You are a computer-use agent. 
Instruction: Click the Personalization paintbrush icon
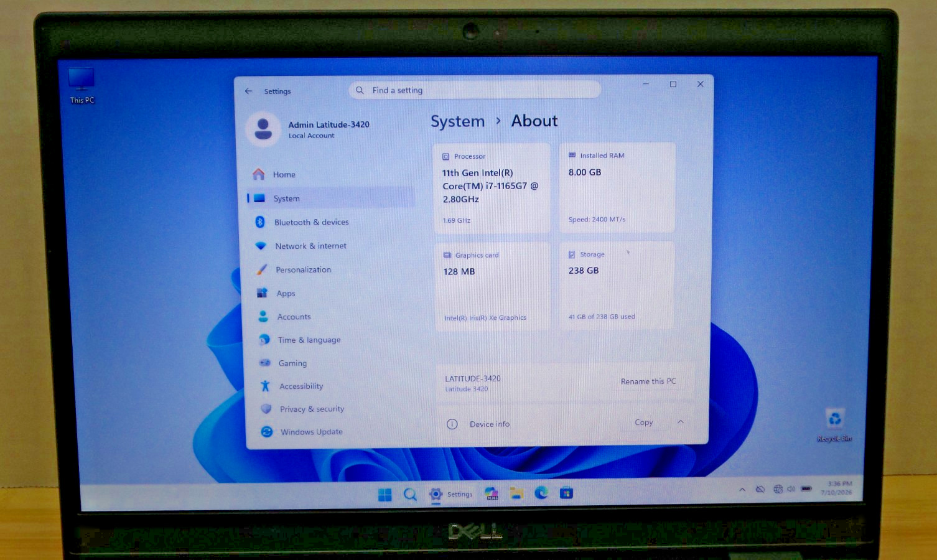coord(262,269)
